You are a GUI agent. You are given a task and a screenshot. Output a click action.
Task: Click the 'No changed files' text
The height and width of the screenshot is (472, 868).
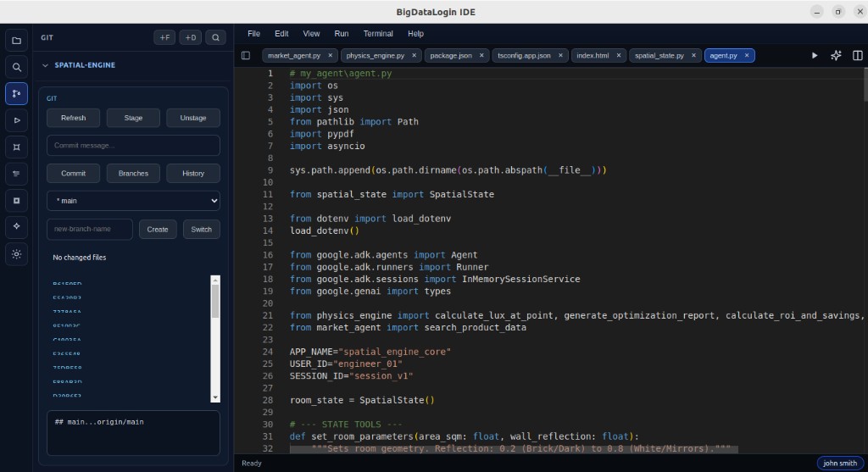[x=79, y=258]
